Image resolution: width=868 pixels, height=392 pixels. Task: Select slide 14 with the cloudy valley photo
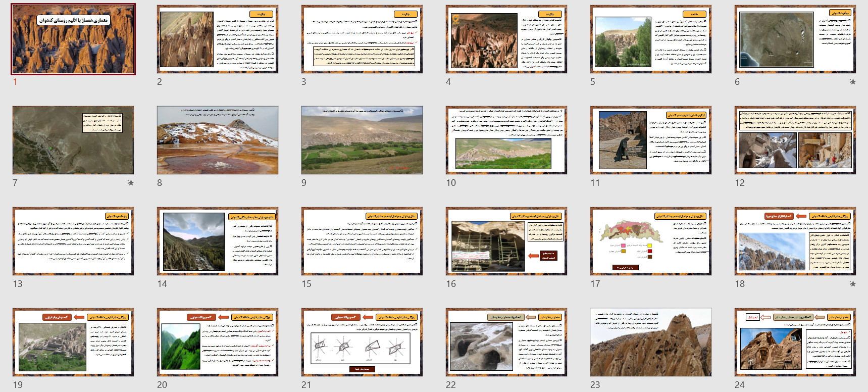pyautogui.click(x=217, y=241)
